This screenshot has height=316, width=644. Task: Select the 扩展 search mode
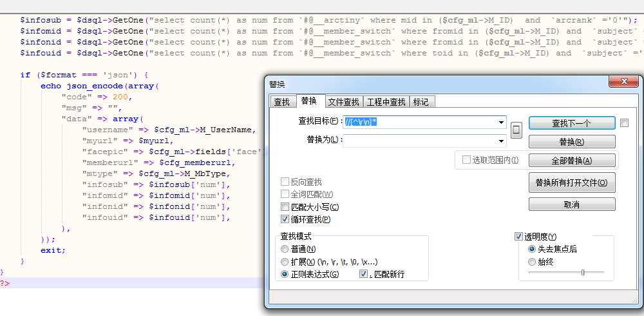pos(285,262)
